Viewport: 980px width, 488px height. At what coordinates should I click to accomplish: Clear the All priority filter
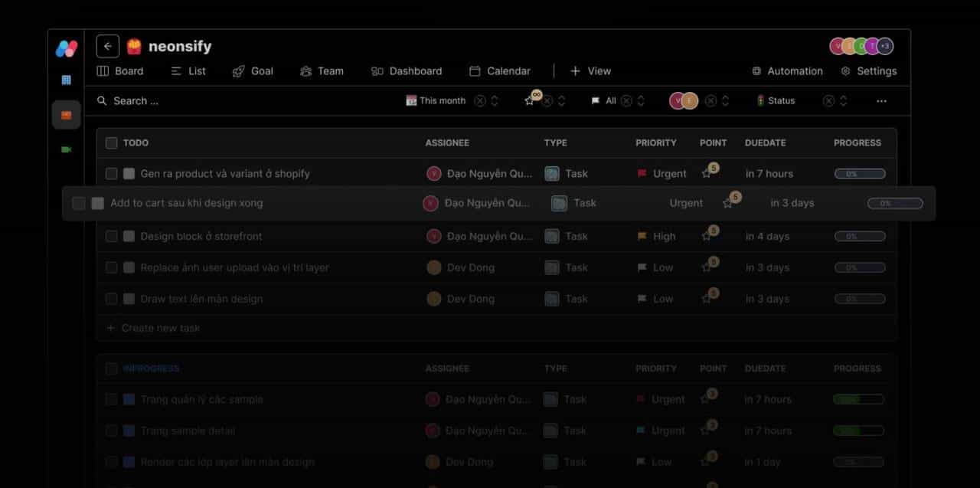point(626,100)
